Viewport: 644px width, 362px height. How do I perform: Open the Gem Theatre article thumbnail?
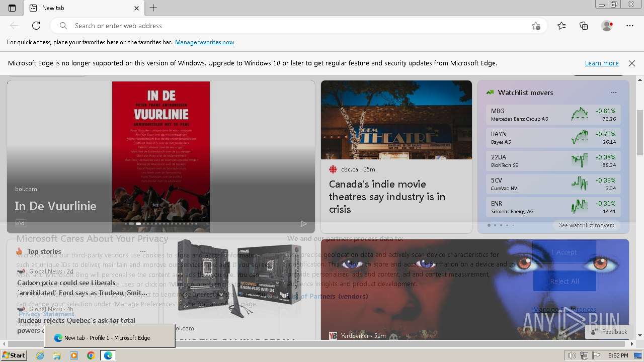(x=396, y=120)
